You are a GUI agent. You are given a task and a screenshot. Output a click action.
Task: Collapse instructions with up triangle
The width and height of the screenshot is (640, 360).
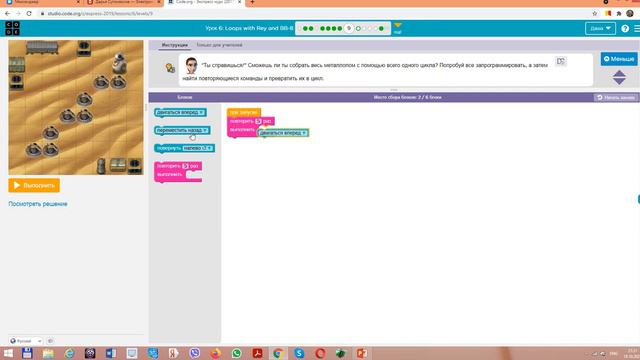point(619,73)
